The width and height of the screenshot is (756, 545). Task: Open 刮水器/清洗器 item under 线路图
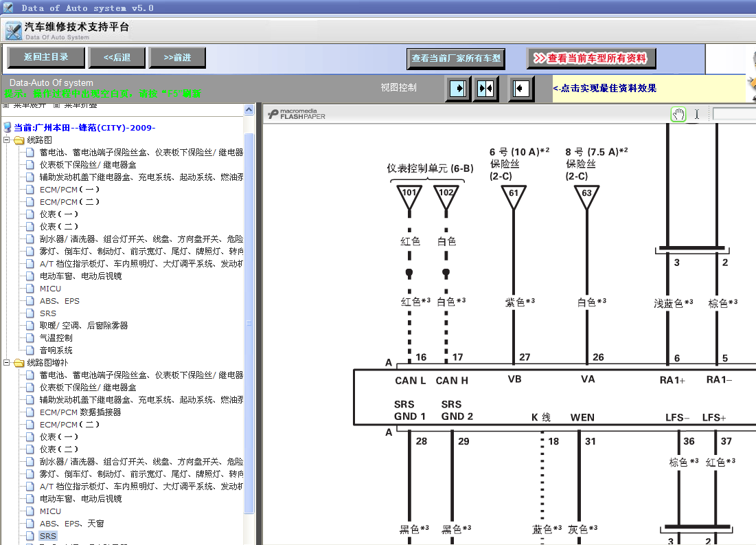point(141,239)
